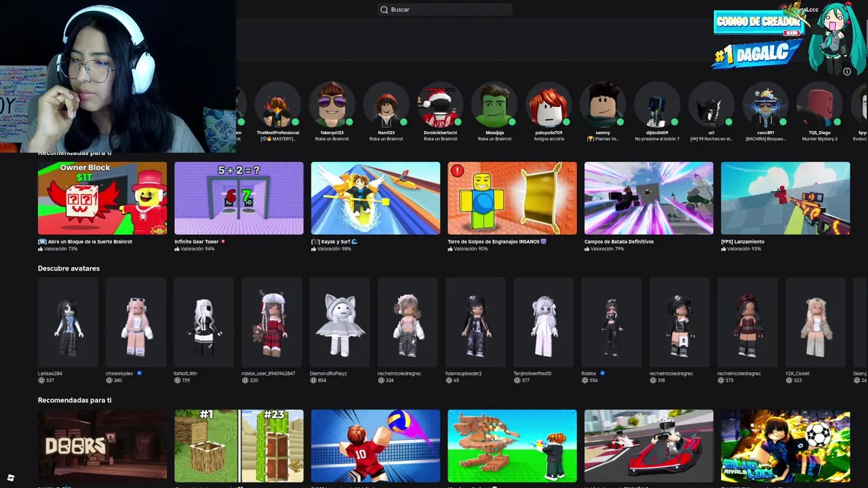Click 'No presione el botón 7' status text

(x=657, y=139)
